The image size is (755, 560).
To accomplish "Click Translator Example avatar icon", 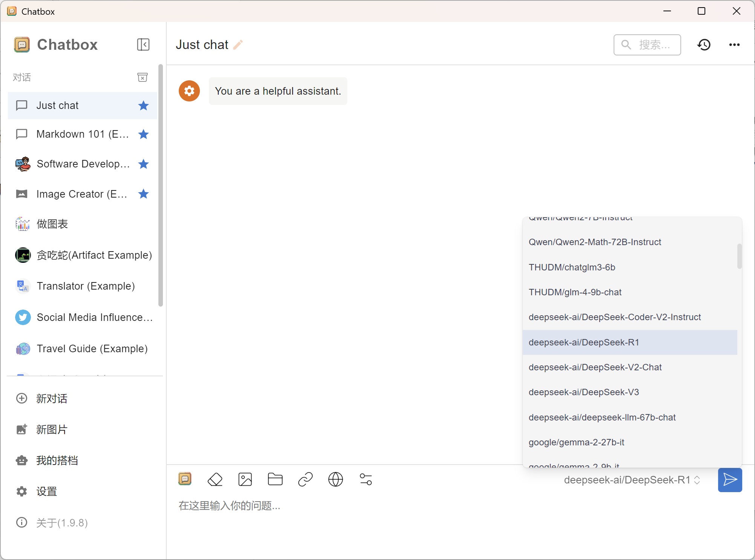I will (x=23, y=286).
